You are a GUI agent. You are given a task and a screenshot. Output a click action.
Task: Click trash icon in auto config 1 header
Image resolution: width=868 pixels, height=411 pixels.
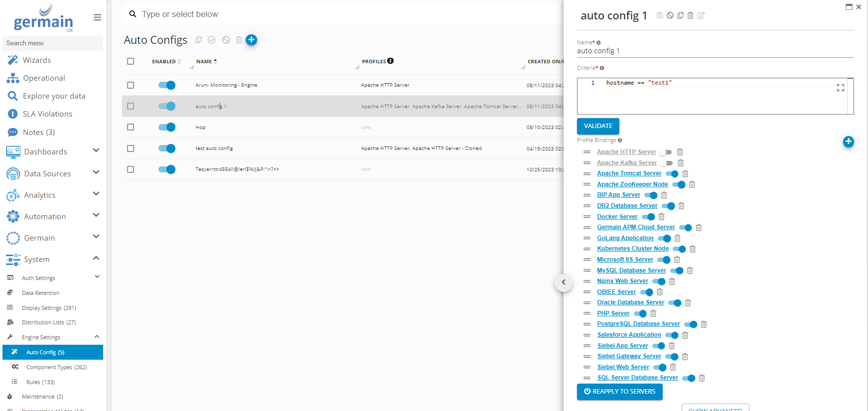point(690,15)
